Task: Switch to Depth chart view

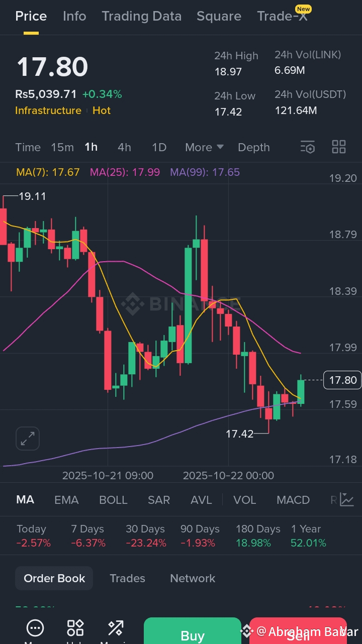Action: pyautogui.click(x=254, y=147)
